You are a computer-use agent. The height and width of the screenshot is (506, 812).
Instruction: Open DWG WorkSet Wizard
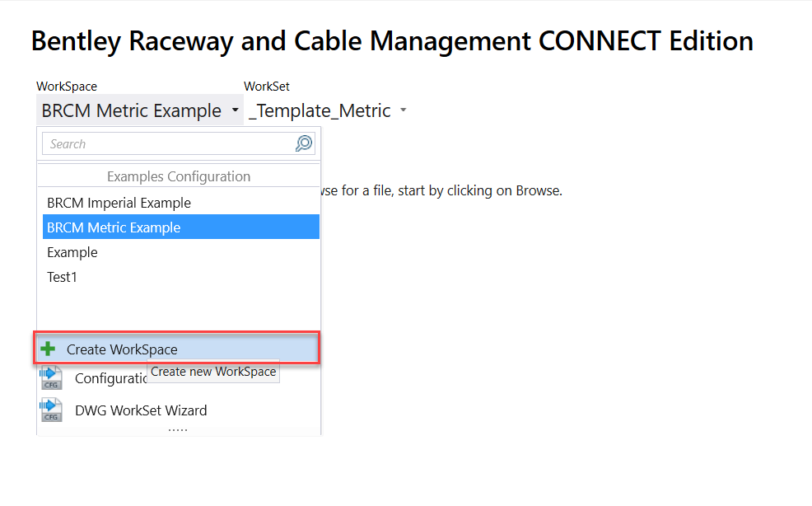tap(141, 410)
